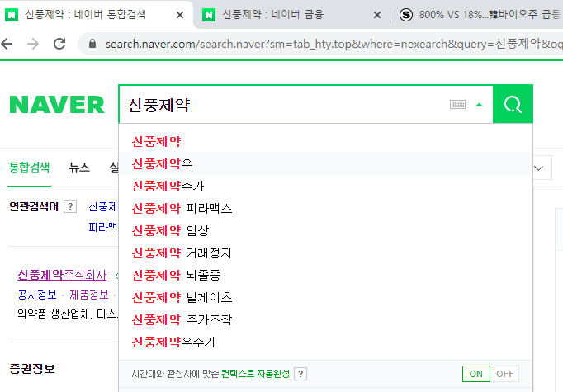563x392 pixels.
Task: Select the suggestion 신풍제약주가
Action: 325,187
